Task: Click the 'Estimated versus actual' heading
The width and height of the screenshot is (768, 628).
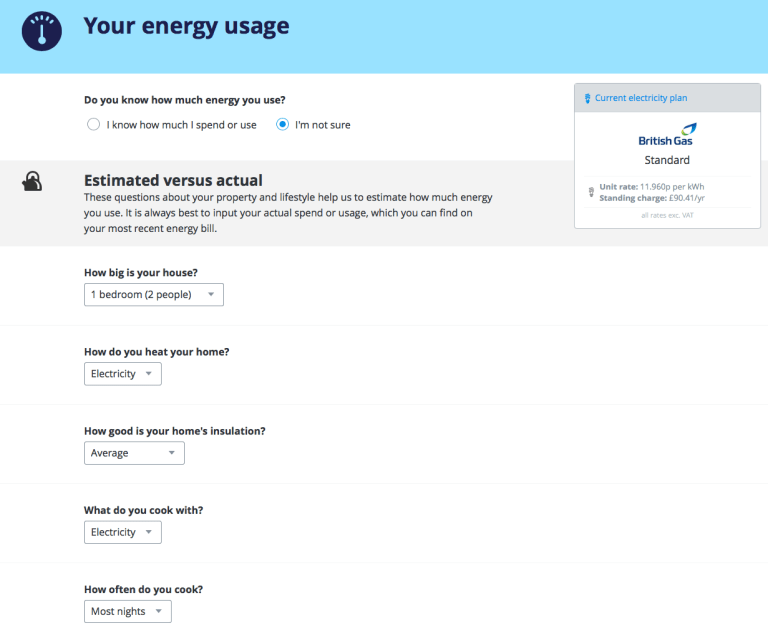Action: tap(173, 181)
